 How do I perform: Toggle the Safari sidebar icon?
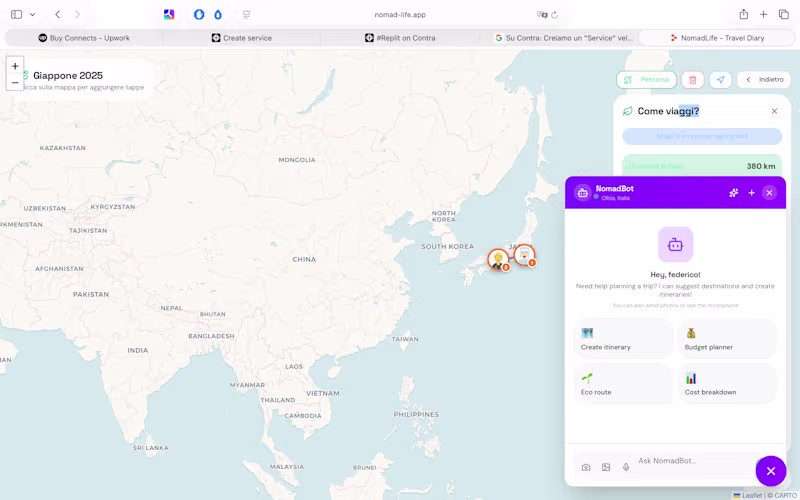tap(16, 14)
